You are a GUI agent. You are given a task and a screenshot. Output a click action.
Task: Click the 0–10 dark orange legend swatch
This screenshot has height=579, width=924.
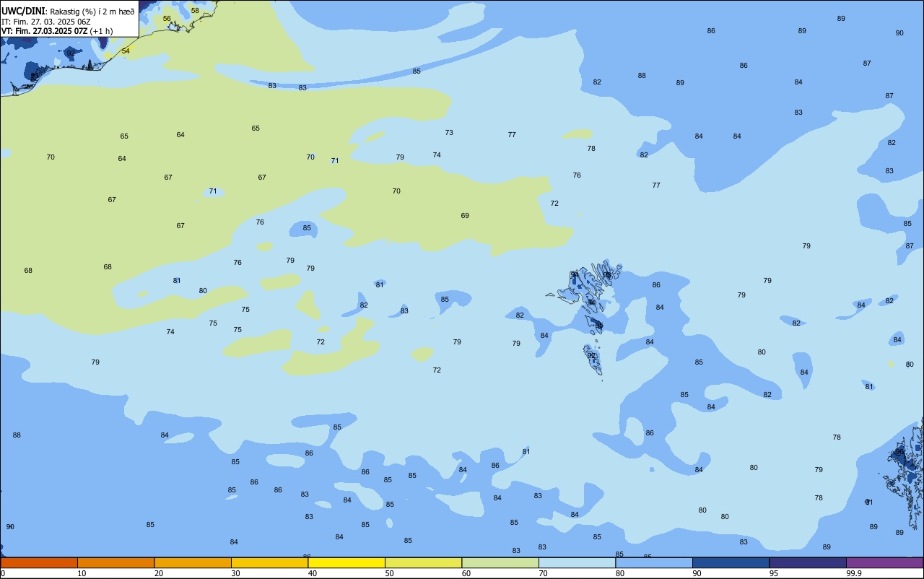pyautogui.click(x=39, y=562)
